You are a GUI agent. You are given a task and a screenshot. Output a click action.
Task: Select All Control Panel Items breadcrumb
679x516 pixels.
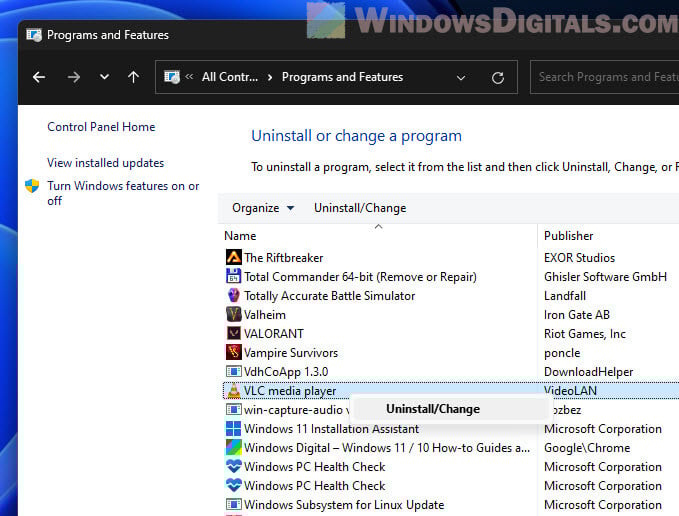click(230, 77)
